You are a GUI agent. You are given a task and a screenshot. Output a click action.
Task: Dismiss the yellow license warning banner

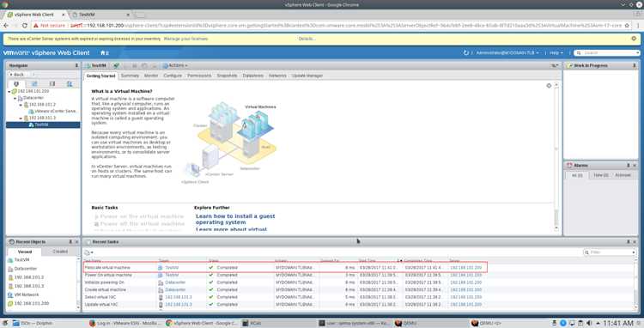tap(634, 39)
